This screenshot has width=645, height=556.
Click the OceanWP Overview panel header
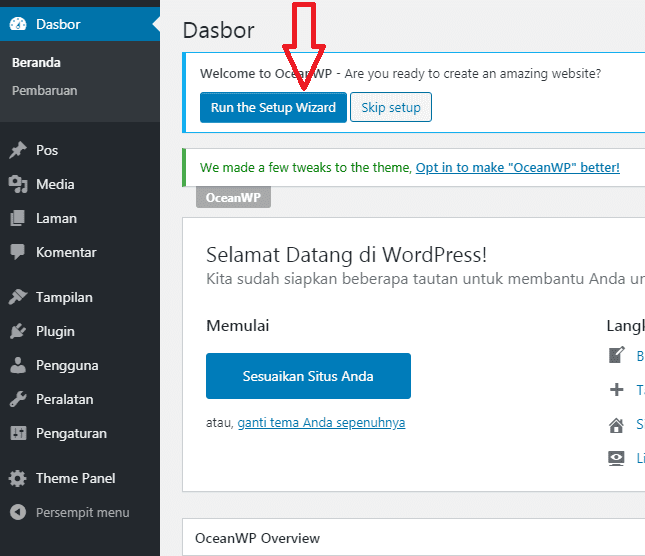413,537
